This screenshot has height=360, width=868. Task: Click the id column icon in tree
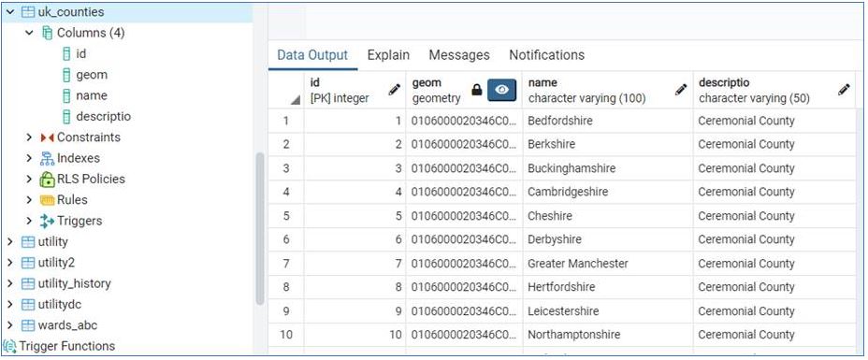click(66, 53)
